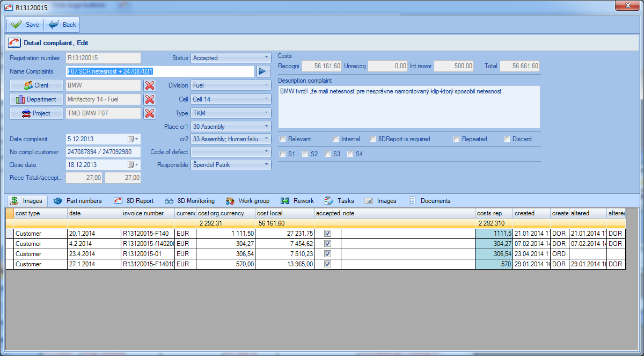
Task: Delete the TMD BMW F07 project link
Action: (150, 113)
